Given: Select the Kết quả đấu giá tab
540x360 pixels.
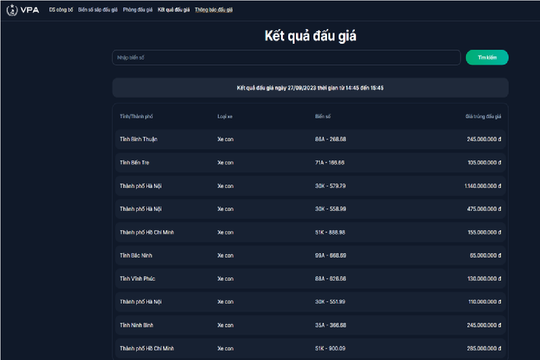Looking at the screenshot, I should (174, 10).
